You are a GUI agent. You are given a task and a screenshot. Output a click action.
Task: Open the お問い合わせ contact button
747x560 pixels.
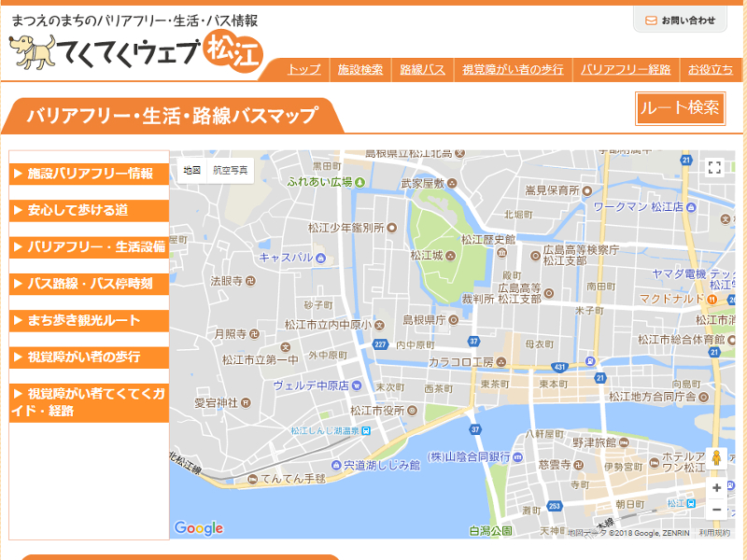(x=680, y=20)
